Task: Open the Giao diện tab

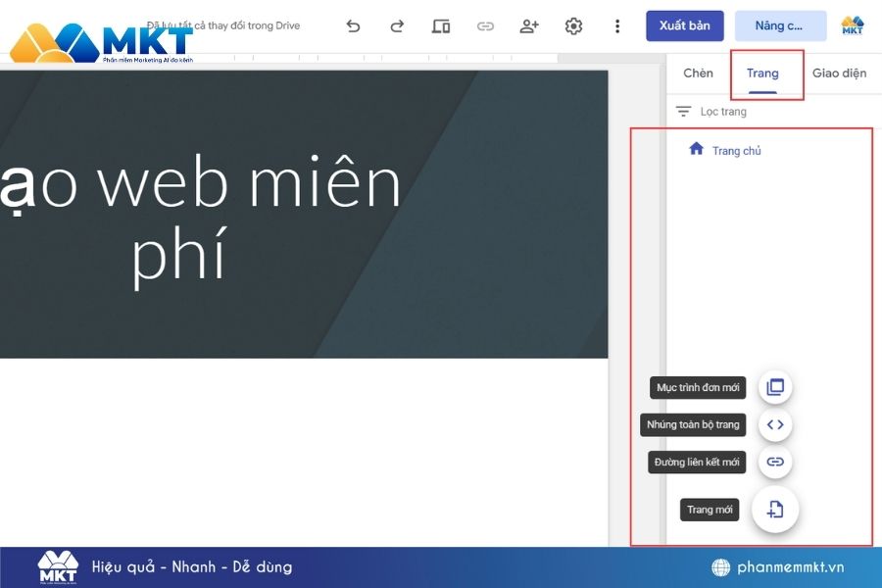Action: click(x=839, y=73)
